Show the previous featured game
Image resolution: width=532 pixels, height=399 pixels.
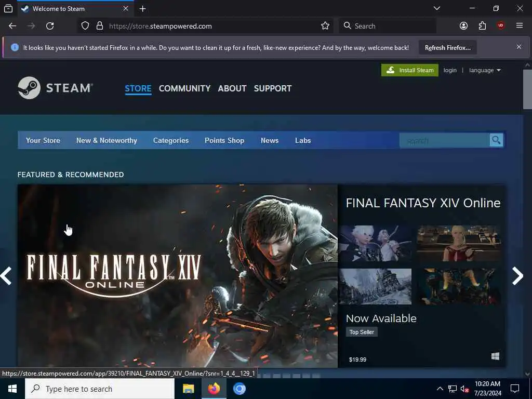click(6, 276)
